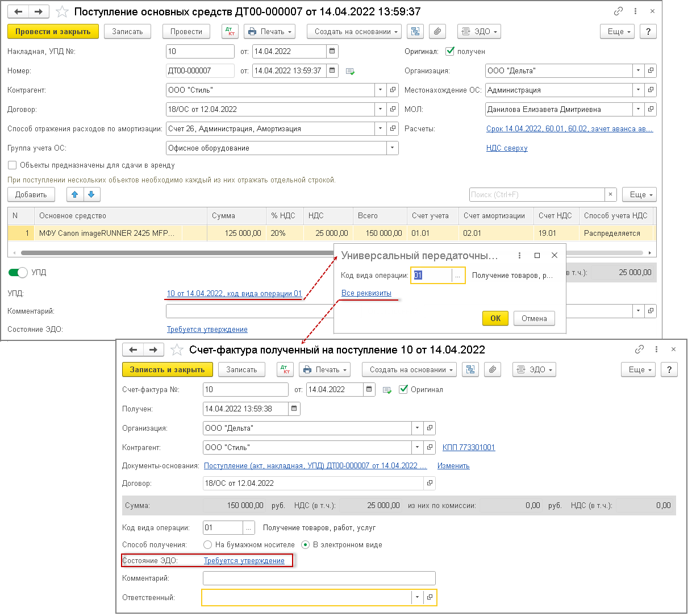Click the Поиск (Ctrl+F) field
This screenshot has width=692, height=616.
(x=537, y=195)
